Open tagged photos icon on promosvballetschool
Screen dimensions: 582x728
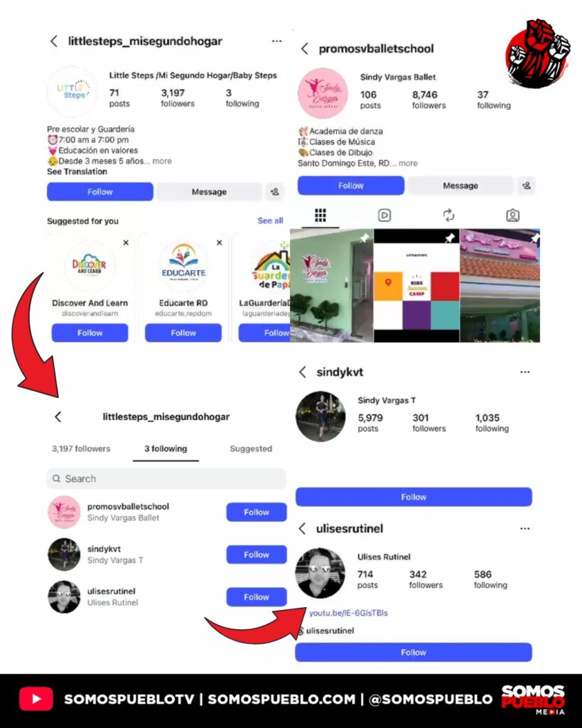(512, 215)
